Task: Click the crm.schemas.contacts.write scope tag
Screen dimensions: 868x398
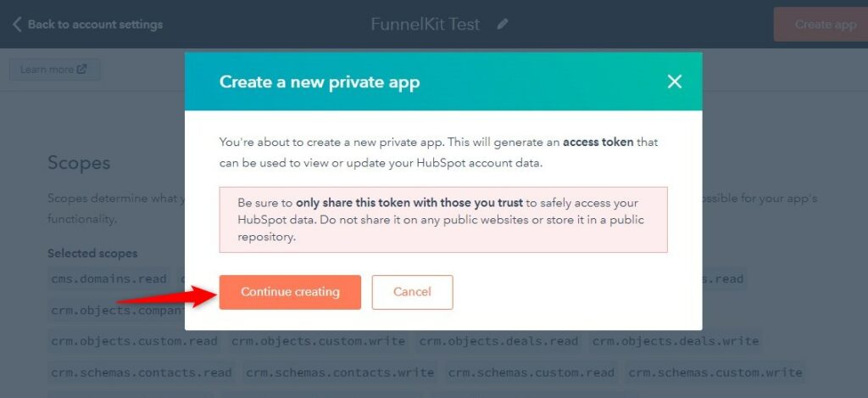Action: pyautogui.click(x=340, y=373)
